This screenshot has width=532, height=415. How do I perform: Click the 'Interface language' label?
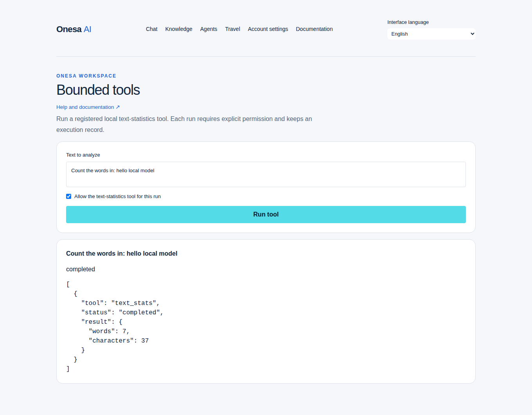[x=408, y=22]
